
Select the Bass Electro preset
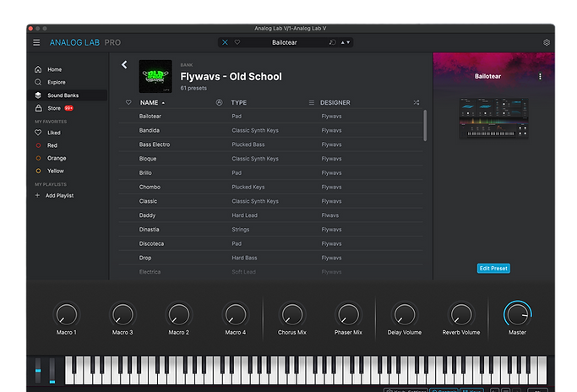pyautogui.click(x=270, y=144)
